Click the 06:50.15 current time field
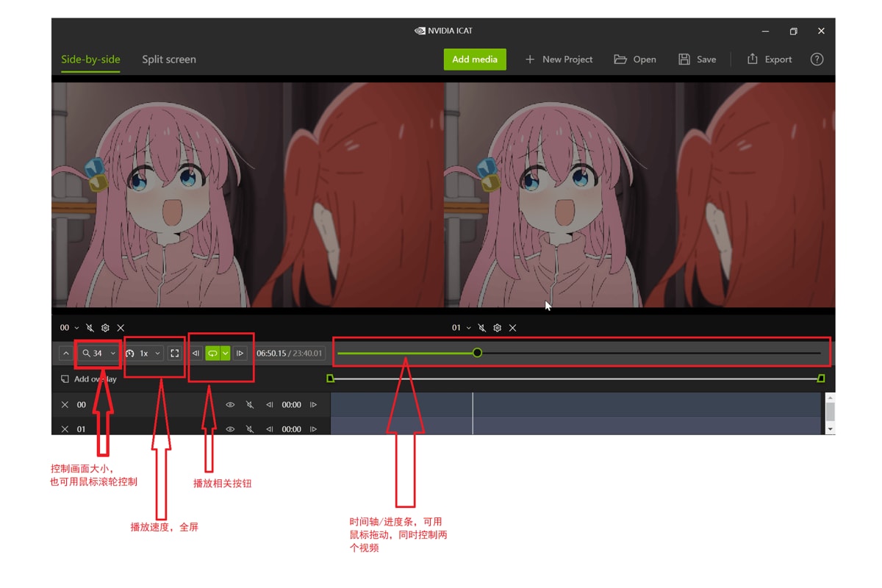Screen dimensions: 882x588 tap(270, 354)
